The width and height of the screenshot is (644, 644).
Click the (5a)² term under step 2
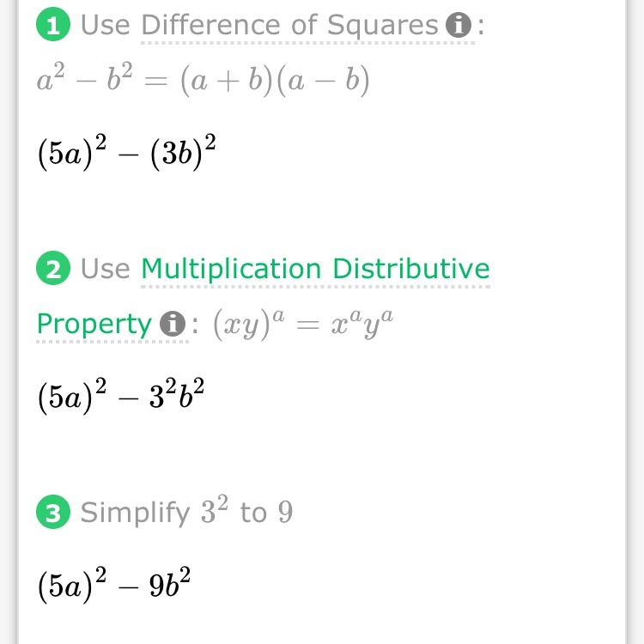[x=74, y=397]
